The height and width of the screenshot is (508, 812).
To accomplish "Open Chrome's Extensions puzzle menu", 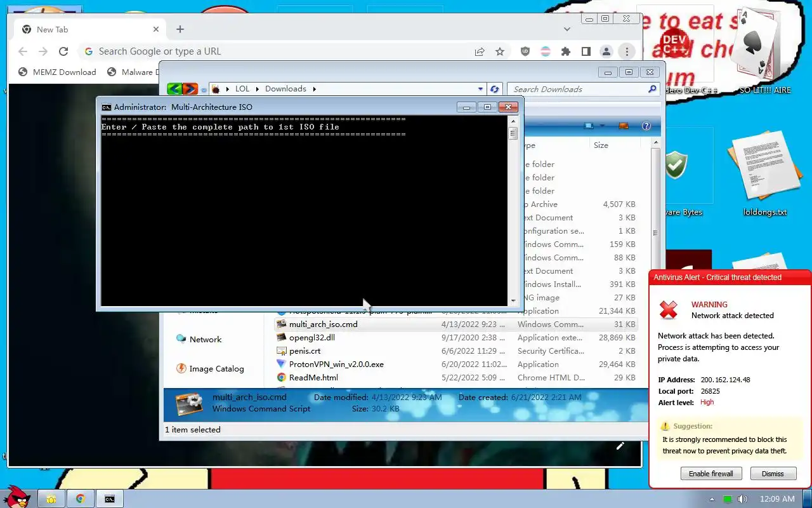I will 566,51.
